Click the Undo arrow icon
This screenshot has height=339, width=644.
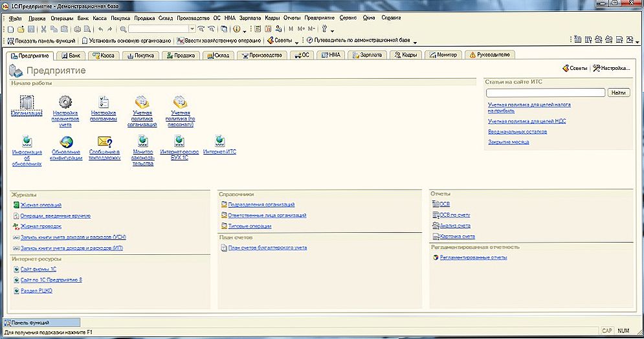click(100, 29)
